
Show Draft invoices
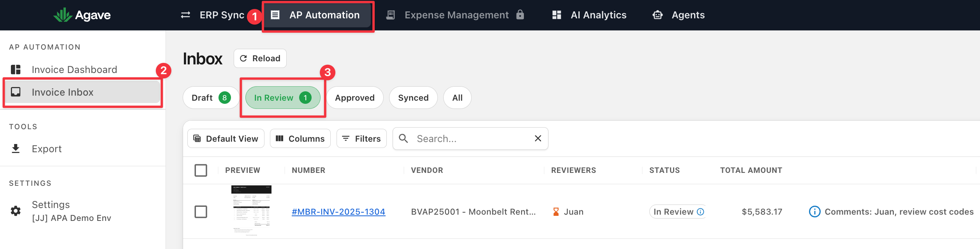tap(211, 98)
